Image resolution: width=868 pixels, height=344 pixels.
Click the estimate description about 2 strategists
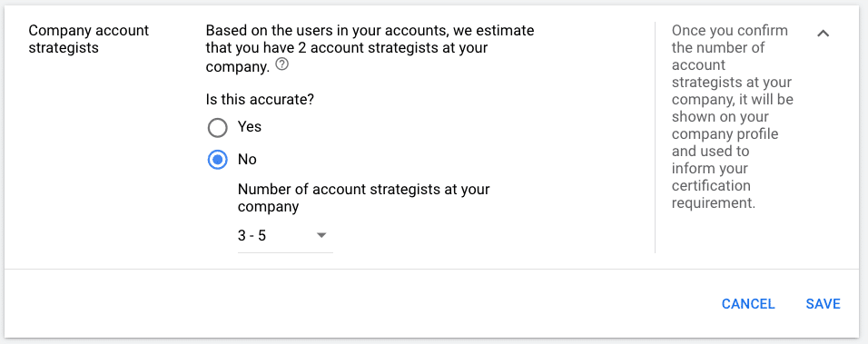coord(370,47)
